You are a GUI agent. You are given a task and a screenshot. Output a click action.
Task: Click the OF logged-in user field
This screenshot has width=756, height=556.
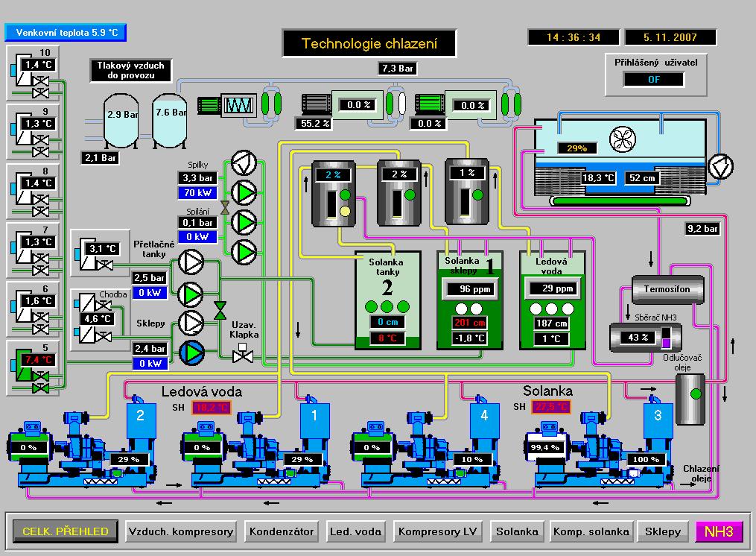pos(654,79)
